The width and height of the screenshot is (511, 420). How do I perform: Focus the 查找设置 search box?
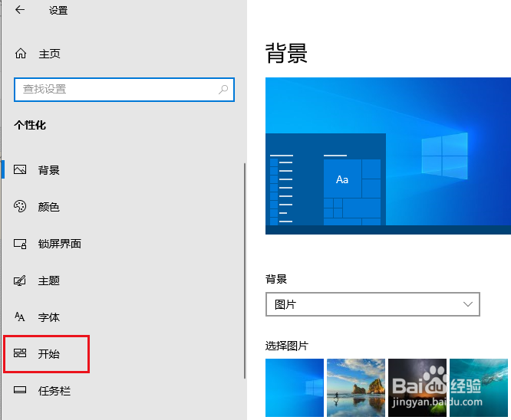pyautogui.click(x=124, y=90)
